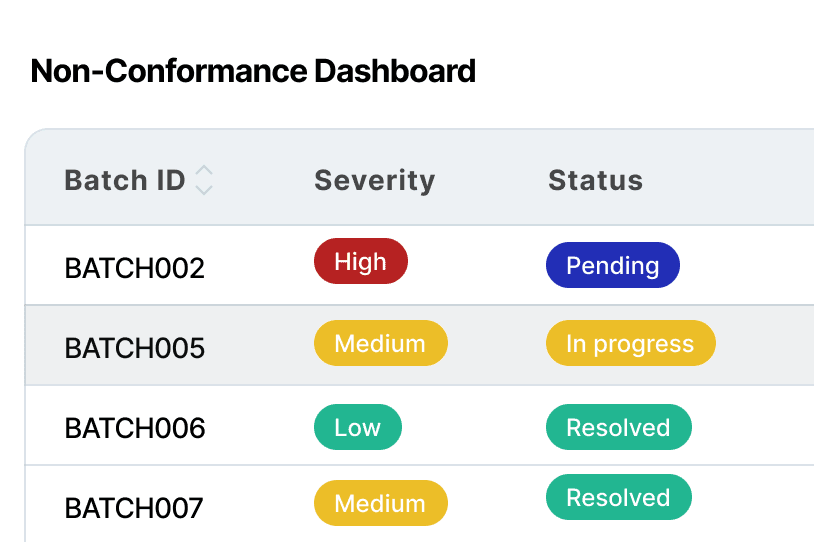814x542 pixels.
Task: Click the green Low severity badge
Action: click(x=358, y=427)
